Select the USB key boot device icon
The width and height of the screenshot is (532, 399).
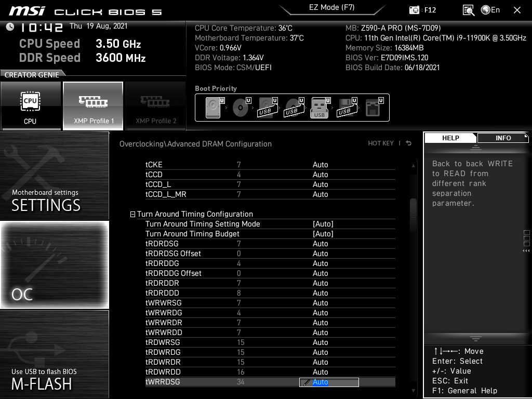[x=320, y=108]
